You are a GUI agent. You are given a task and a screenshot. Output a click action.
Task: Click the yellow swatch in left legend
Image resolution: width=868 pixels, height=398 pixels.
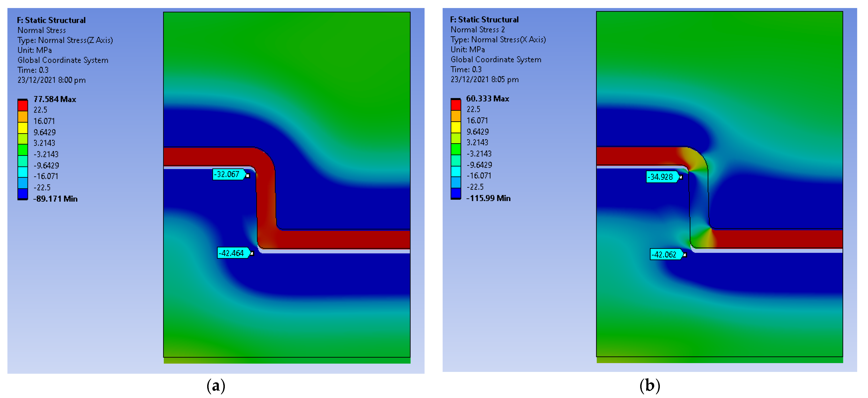[x=22, y=128]
